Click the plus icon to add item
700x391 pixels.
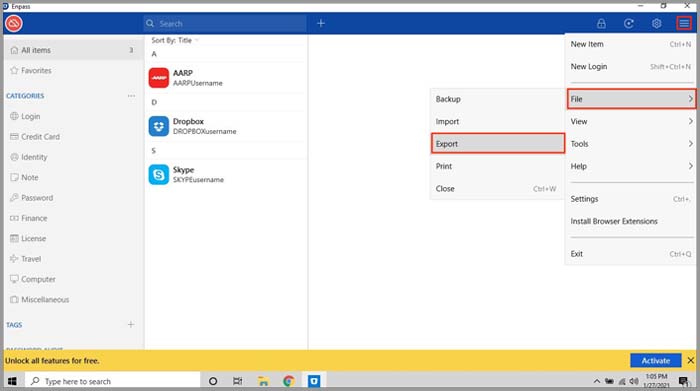(321, 23)
